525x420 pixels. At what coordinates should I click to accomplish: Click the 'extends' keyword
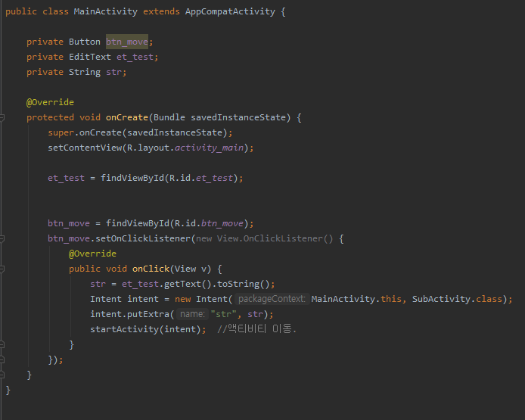tap(161, 11)
